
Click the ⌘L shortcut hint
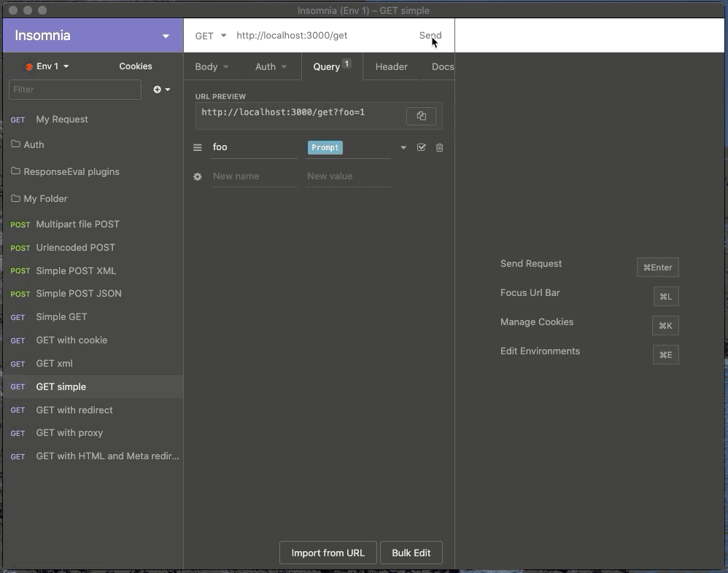pos(666,297)
